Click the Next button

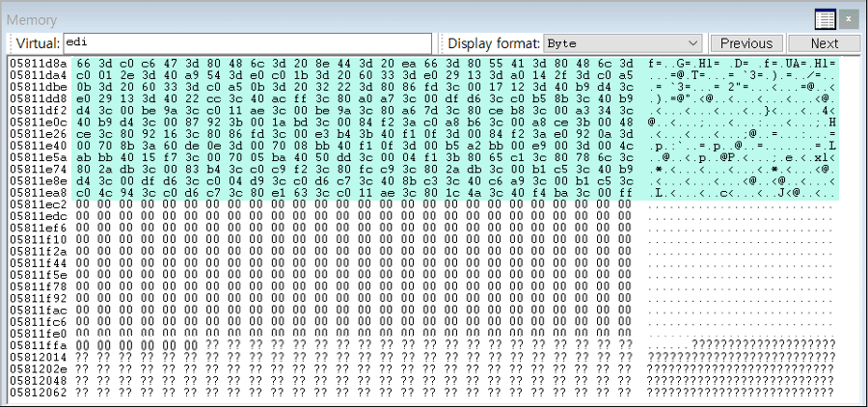(x=825, y=43)
